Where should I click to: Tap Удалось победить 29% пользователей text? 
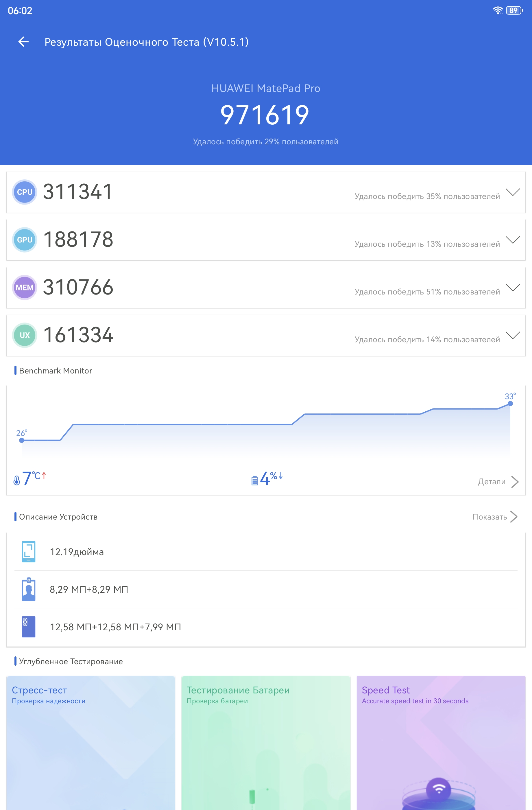(266, 141)
